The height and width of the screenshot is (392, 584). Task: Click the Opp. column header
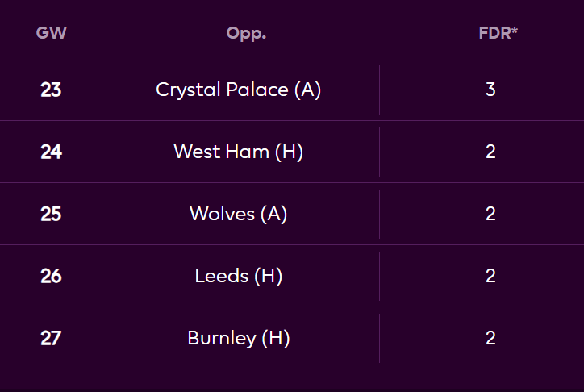pyautogui.click(x=246, y=34)
